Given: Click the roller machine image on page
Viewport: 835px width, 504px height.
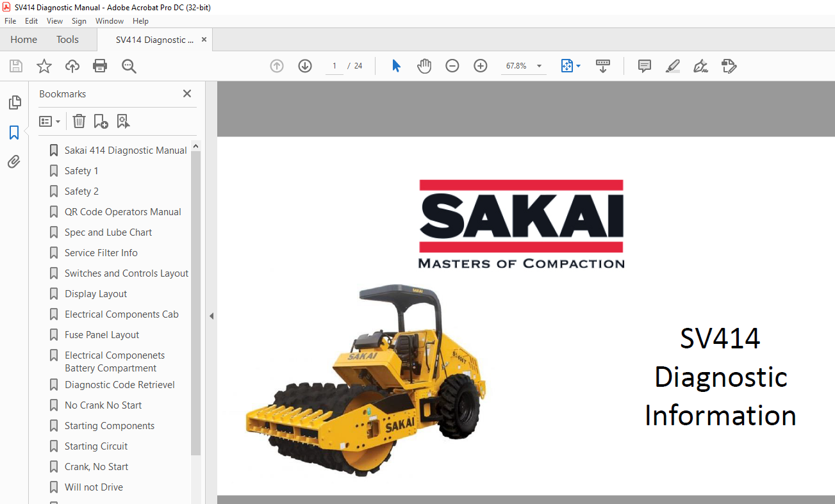Looking at the screenshot, I should click(365, 380).
